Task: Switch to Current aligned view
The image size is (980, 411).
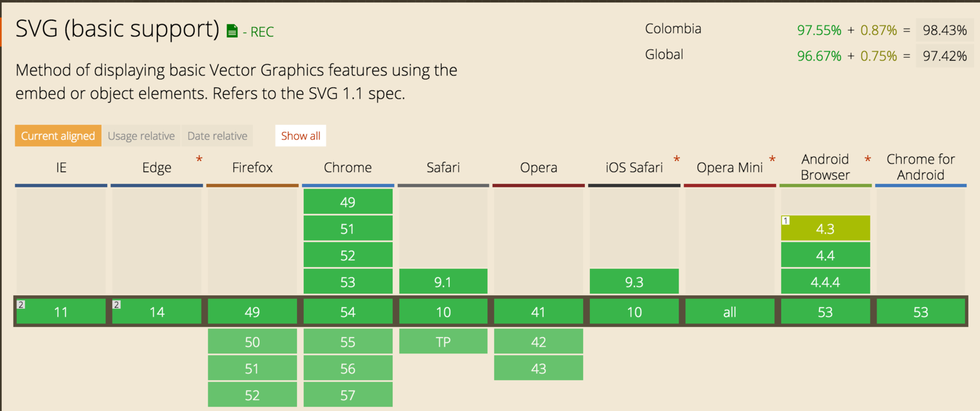Action: pos(58,136)
